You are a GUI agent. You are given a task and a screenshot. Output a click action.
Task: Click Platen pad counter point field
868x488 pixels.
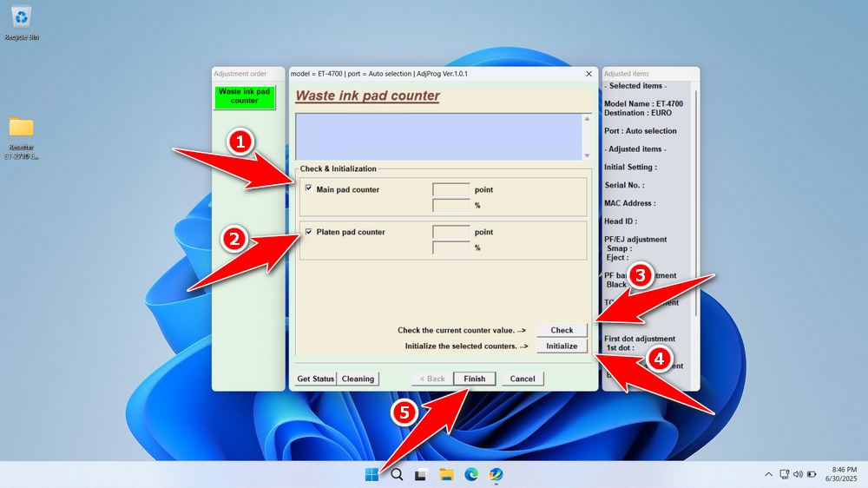pyautogui.click(x=451, y=232)
